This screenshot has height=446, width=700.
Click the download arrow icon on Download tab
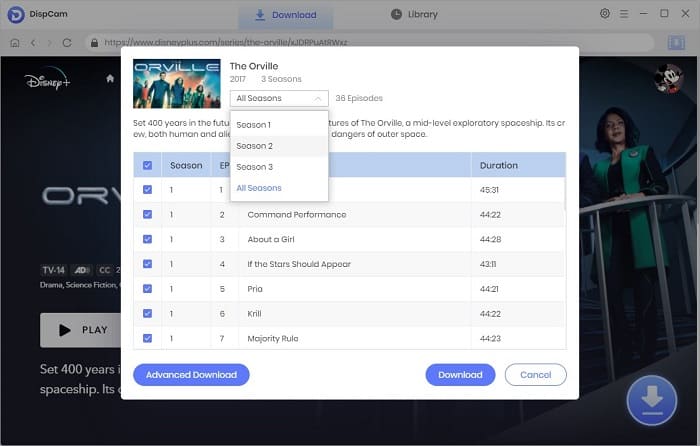point(260,15)
